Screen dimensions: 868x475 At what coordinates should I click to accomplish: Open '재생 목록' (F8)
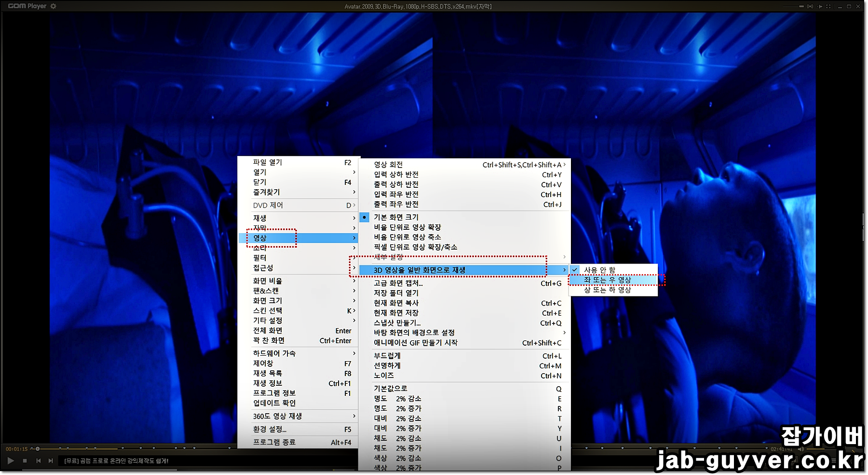coord(298,373)
